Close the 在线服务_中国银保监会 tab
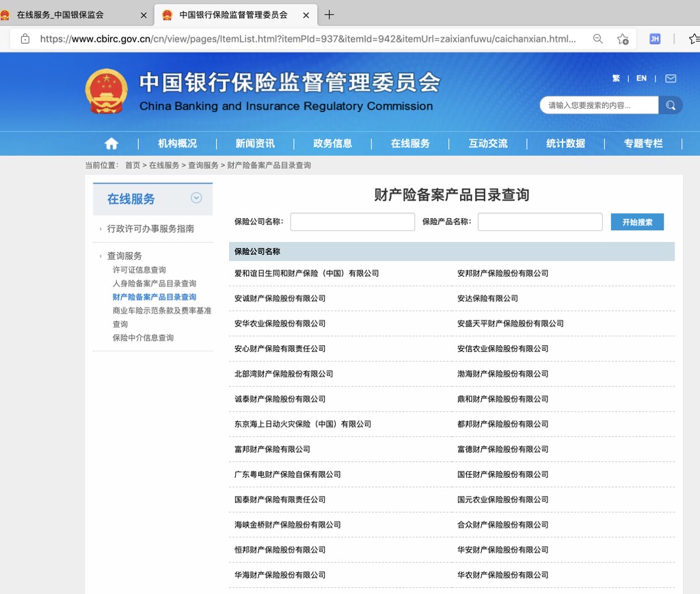The width and height of the screenshot is (700, 594). coord(144,15)
